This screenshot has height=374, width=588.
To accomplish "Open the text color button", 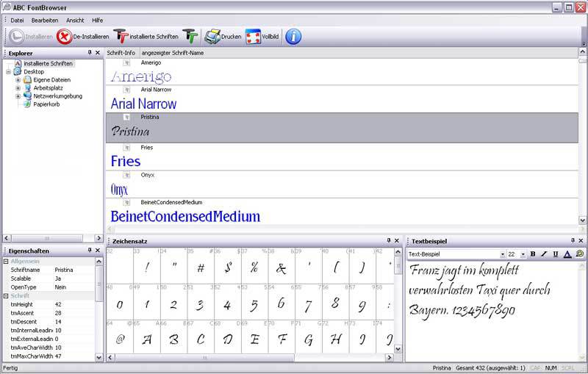I will click(567, 254).
